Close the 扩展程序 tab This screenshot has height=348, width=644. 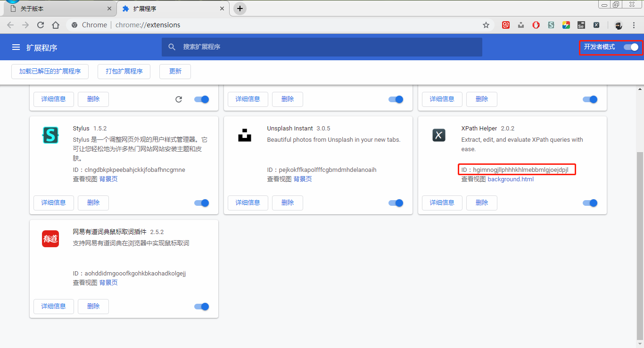click(222, 8)
